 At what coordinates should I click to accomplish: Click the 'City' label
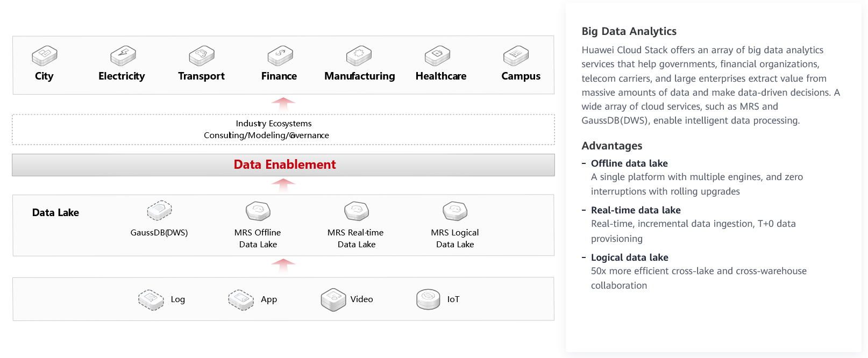tap(44, 76)
